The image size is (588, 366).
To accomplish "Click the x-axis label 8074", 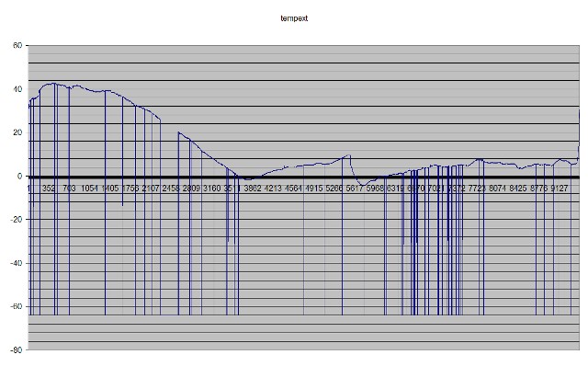I will tap(498, 189).
